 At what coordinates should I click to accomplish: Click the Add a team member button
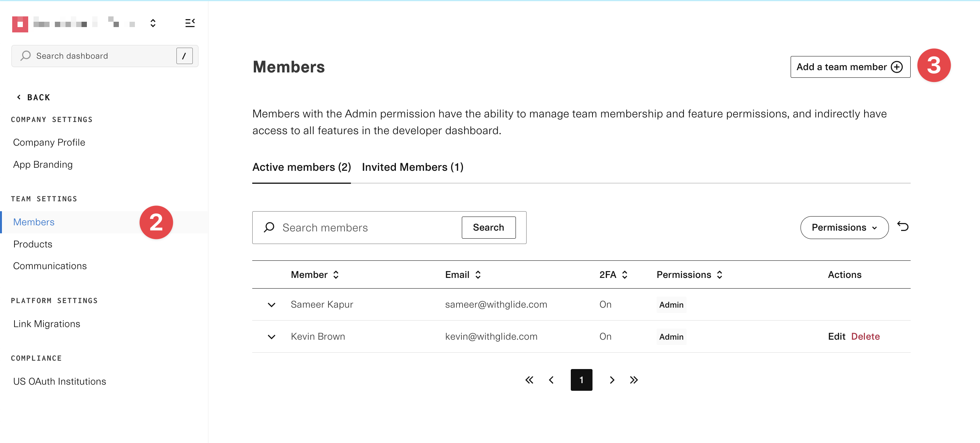pos(850,67)
